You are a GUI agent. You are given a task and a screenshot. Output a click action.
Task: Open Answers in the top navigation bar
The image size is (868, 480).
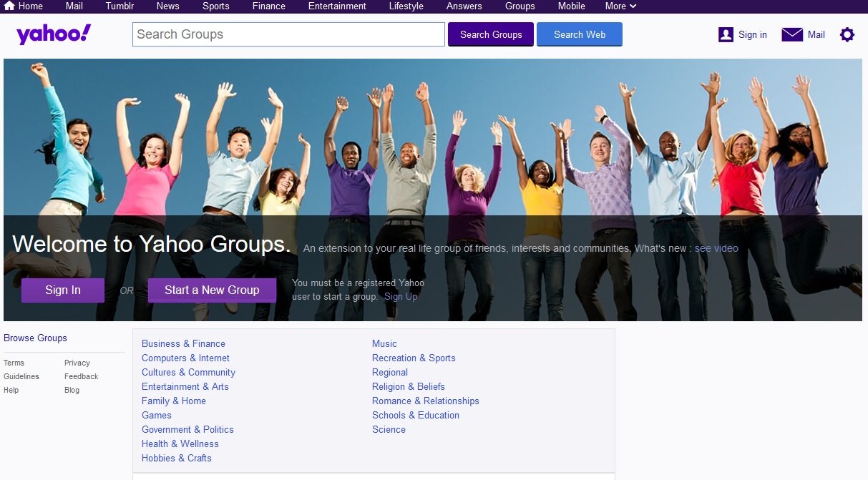point(464,6)
